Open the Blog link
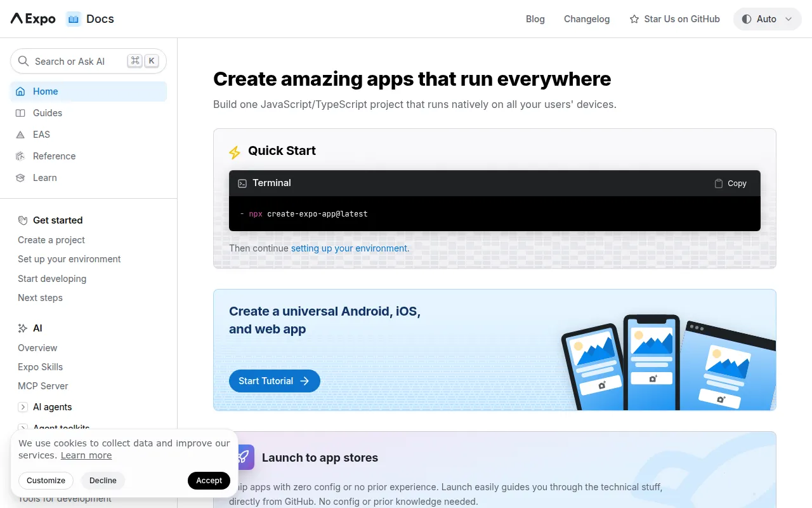The width and height of the screenshot is (812, 508). 535,19
